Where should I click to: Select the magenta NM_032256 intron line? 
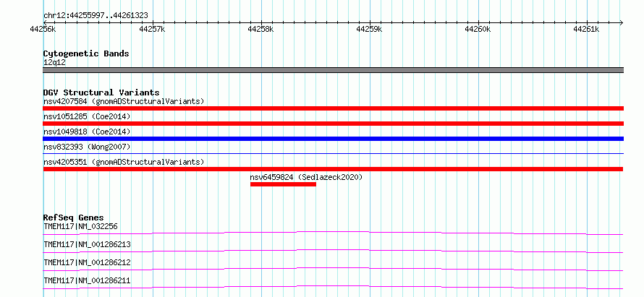pos(333,233)
